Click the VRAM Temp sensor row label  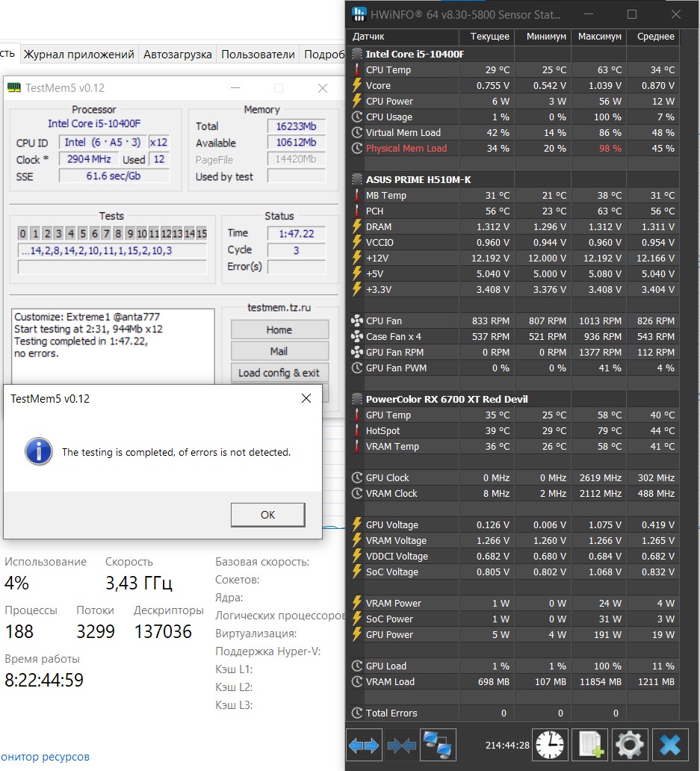tap(392, 447)
